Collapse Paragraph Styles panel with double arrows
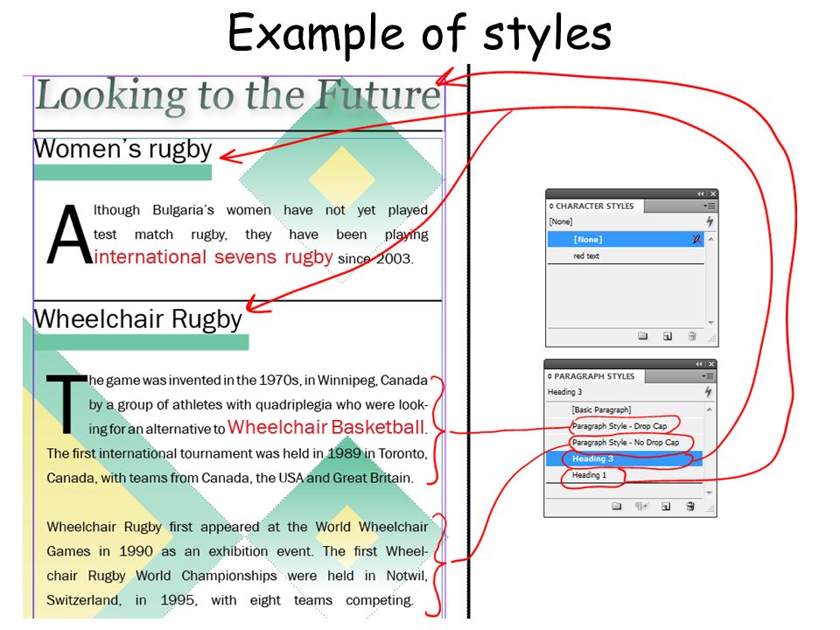 [699, 364]
